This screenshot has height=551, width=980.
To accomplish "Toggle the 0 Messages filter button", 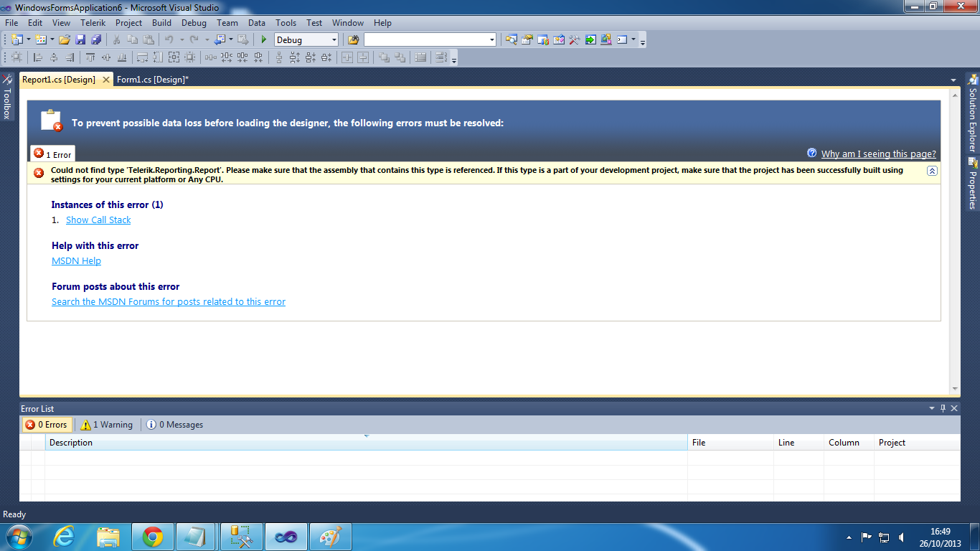I will click(x=175, y=425).
